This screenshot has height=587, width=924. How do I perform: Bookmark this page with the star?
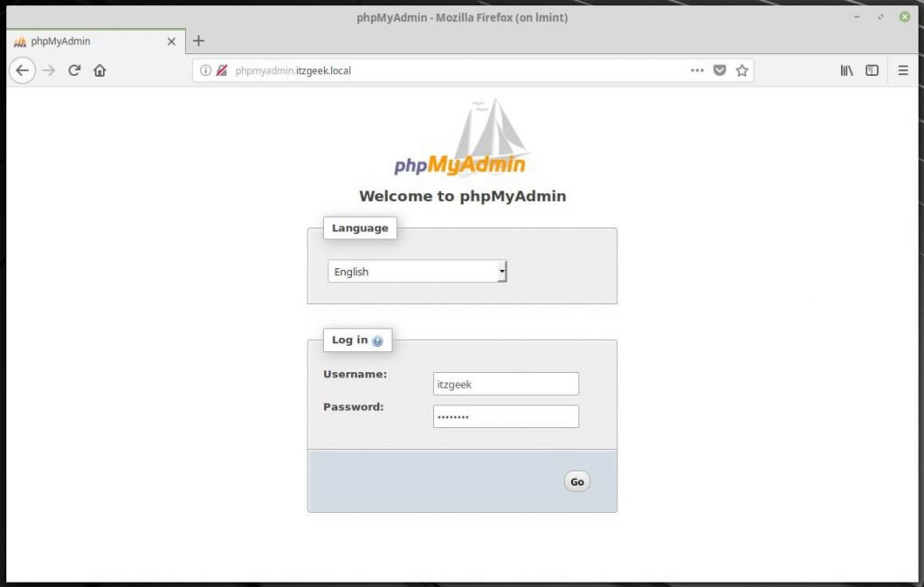(742, 70)
